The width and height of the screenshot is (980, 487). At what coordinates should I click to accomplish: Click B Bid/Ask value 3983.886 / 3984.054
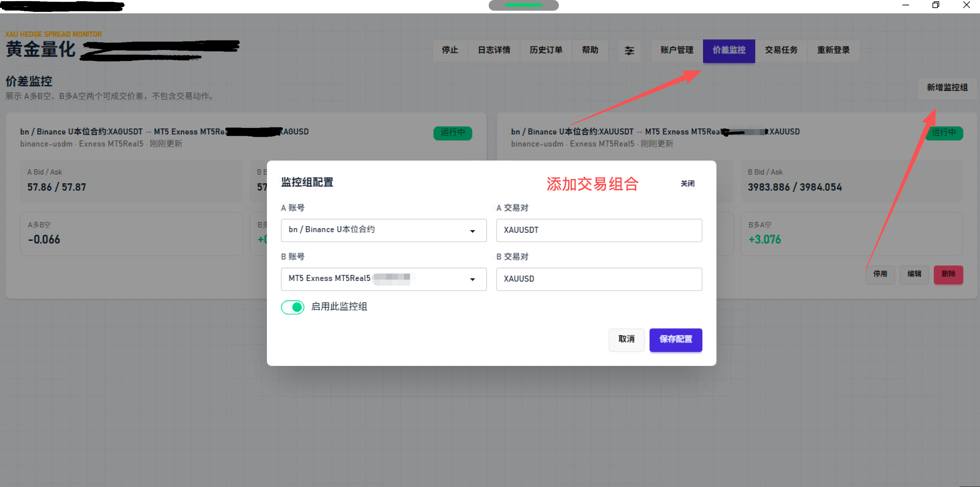[x=795, y=187]
